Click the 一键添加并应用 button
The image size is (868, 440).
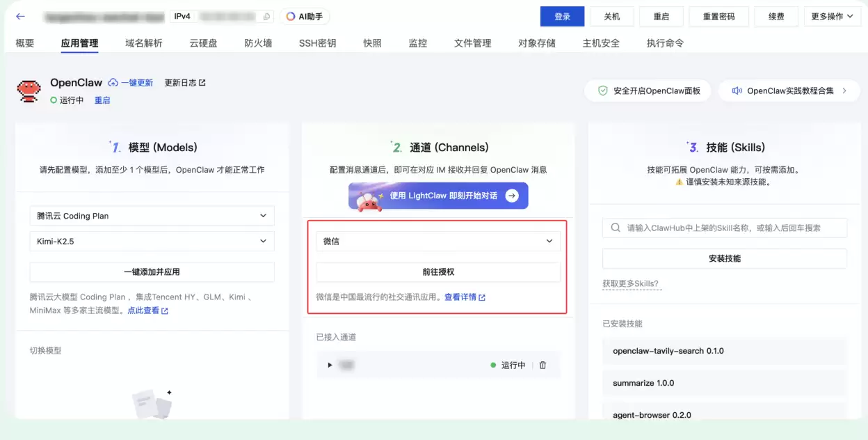152,272
